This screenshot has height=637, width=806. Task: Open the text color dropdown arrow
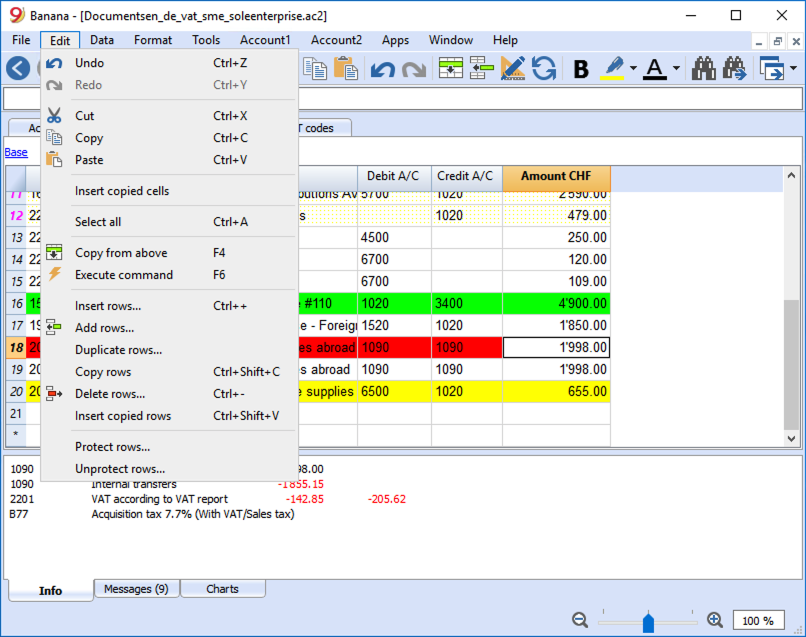point(676,68)
